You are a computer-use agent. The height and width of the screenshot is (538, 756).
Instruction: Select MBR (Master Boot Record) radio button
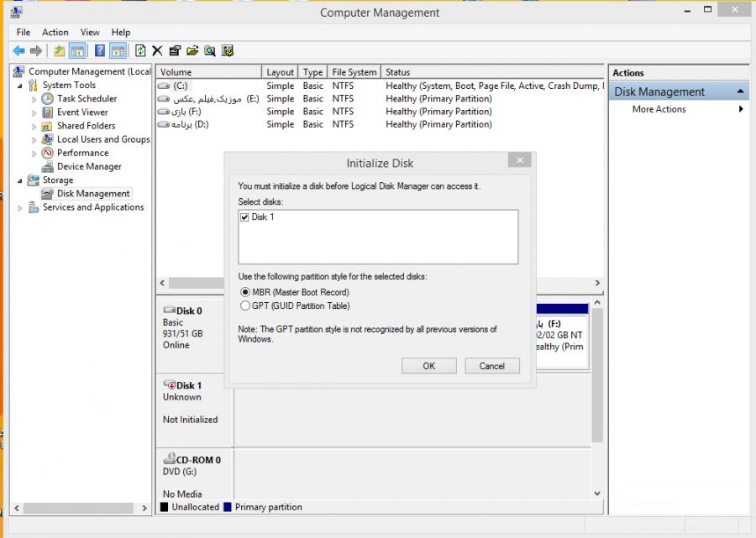pyautogui.click(x=245, y=292)
